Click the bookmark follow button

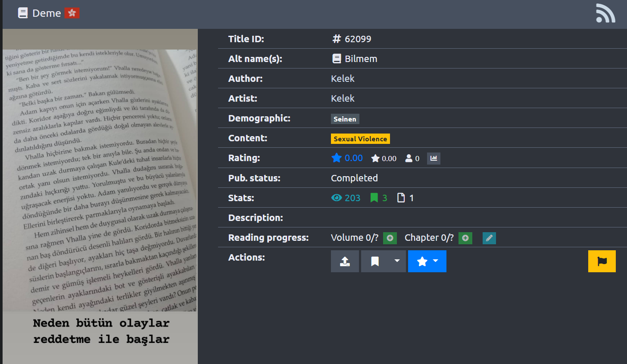375,261
